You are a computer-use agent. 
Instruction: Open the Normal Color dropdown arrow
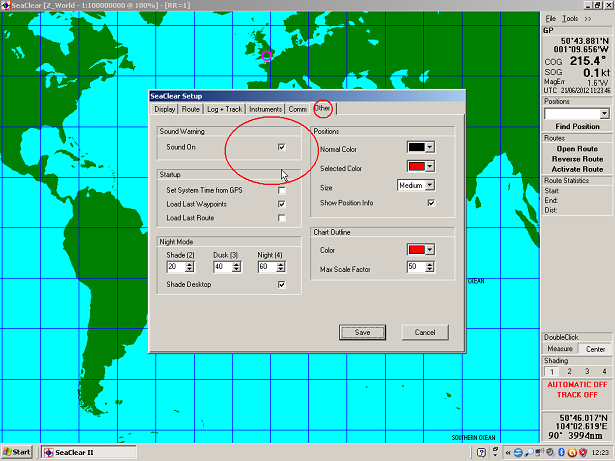point(430,147)
